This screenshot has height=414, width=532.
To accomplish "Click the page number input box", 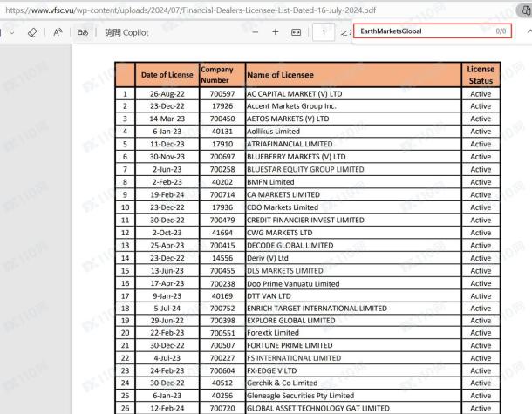I will coord(324,32).
